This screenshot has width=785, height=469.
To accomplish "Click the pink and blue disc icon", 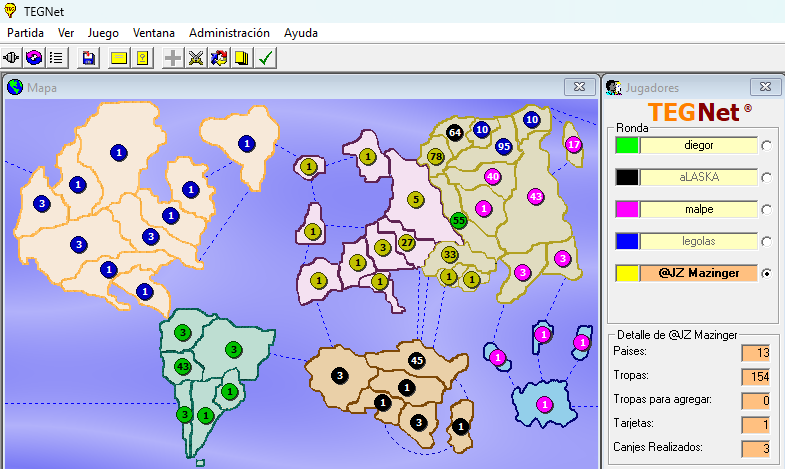I will click(x=35, y=58).
